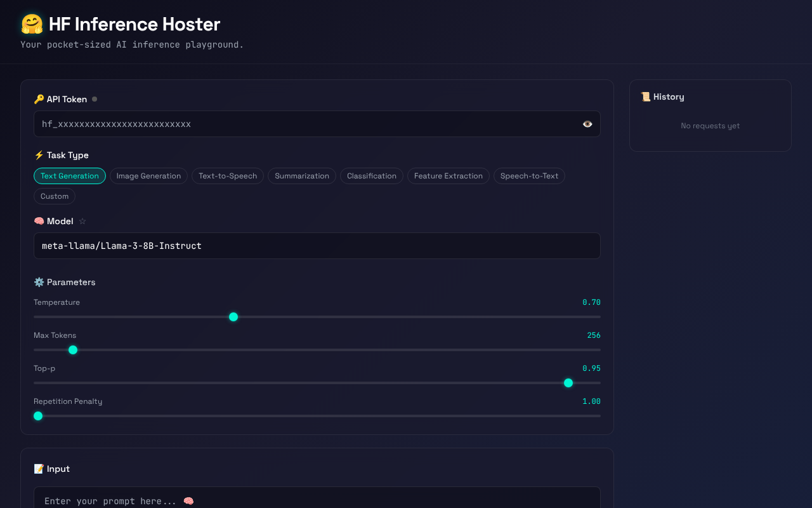Pick the Classification task type

tap(372, 176)
